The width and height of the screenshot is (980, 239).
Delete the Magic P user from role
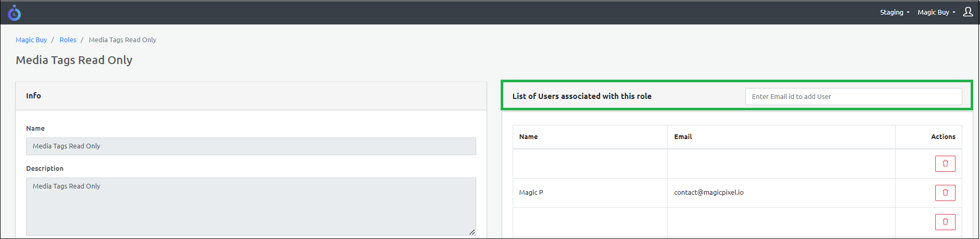coord(945,193)
